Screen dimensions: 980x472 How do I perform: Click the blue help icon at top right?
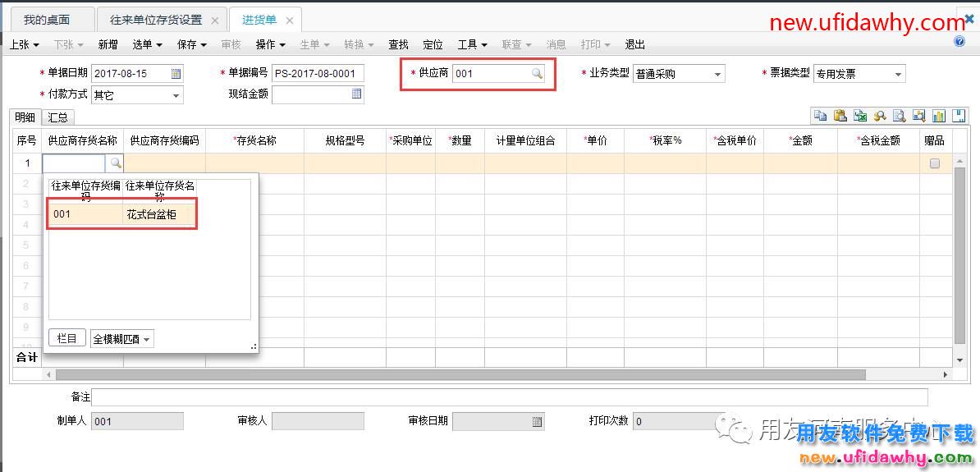959,42
